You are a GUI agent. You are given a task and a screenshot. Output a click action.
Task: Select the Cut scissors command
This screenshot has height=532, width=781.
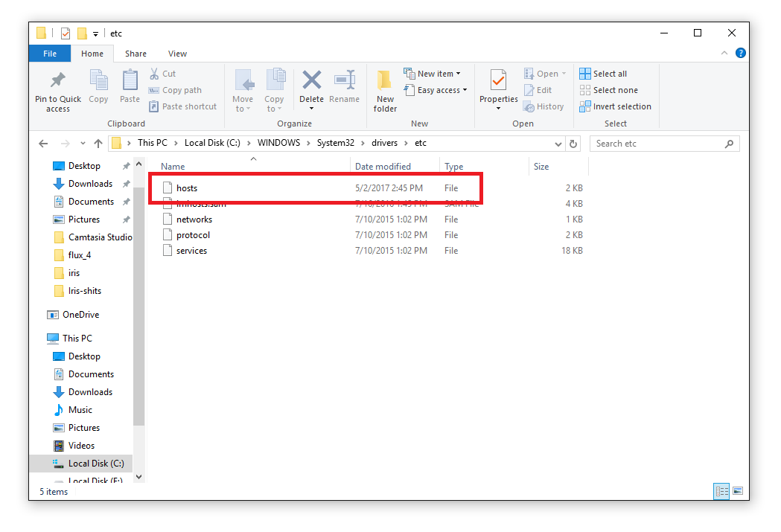[162, 74]
